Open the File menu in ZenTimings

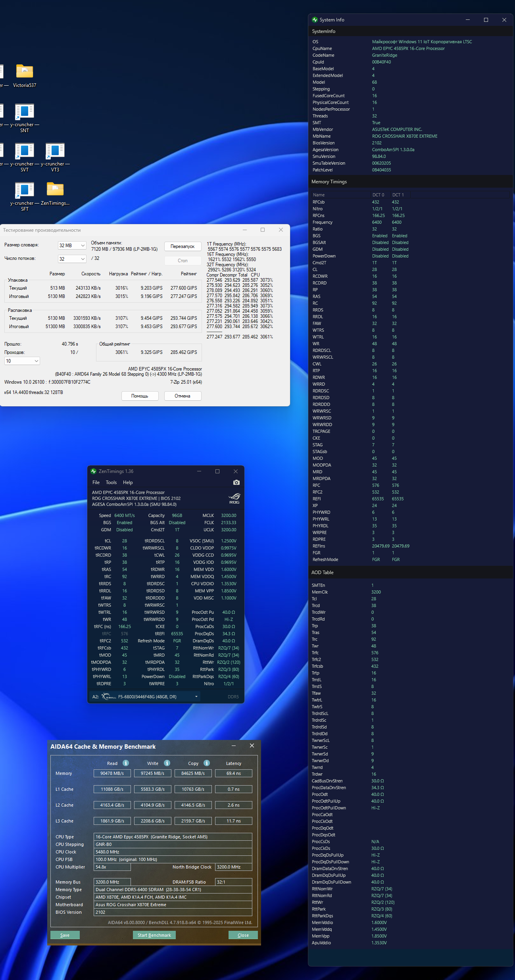point(96,482)
